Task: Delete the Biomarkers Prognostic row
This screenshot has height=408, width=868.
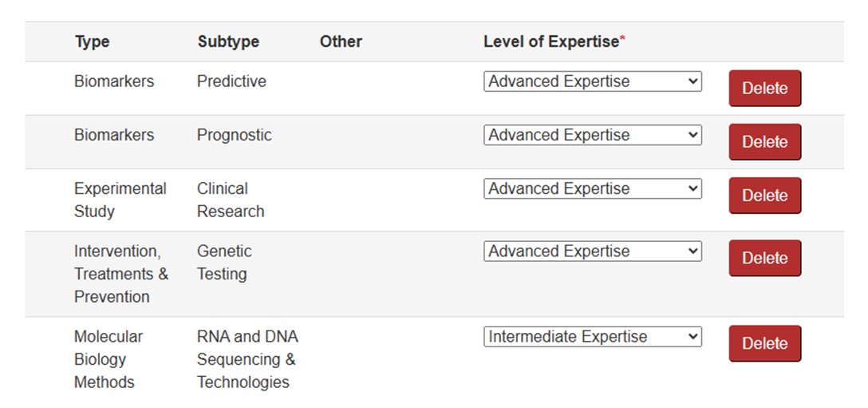Action: pos(764,142)
